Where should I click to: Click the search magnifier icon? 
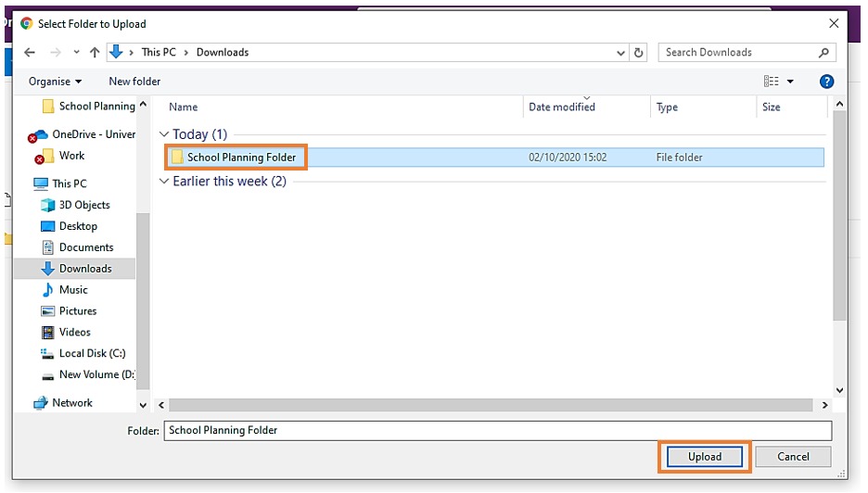823,53
